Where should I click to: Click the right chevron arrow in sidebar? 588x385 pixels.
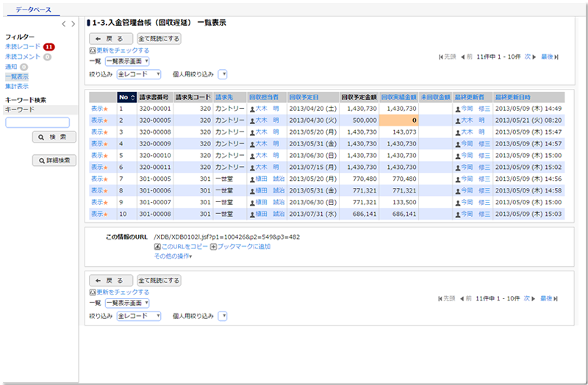pos(72,24)
